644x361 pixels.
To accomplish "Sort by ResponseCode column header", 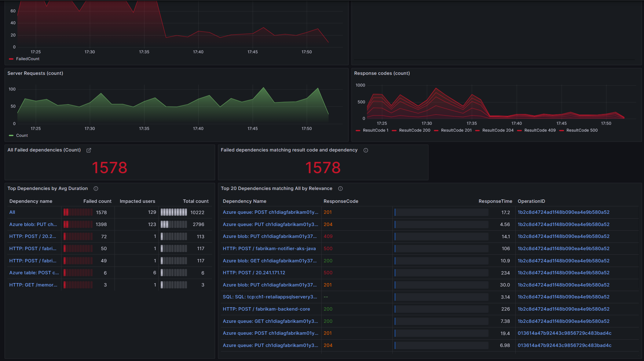I will click(341, 201).
